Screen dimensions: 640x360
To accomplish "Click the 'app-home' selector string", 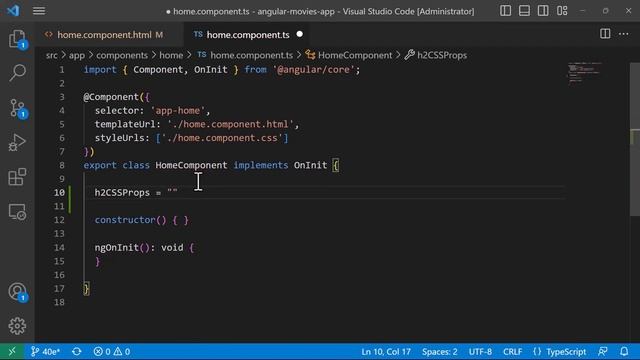I will coord(178,111).
